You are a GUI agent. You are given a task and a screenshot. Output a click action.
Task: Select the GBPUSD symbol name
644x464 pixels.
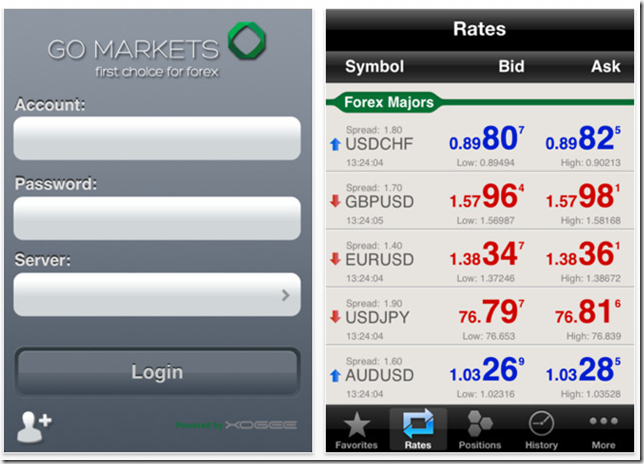(x=380, y=202)
